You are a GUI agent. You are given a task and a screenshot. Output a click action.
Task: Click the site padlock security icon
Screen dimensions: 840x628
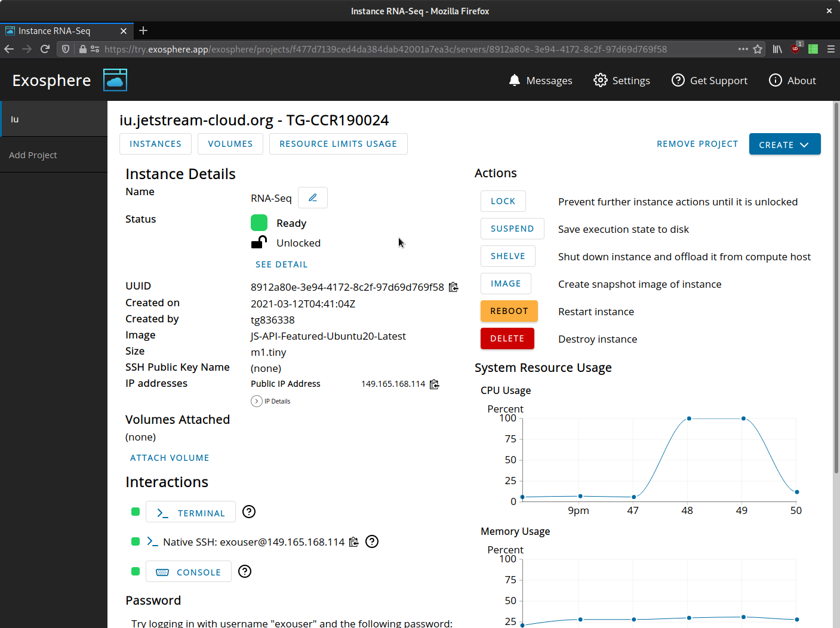[83, 49]
